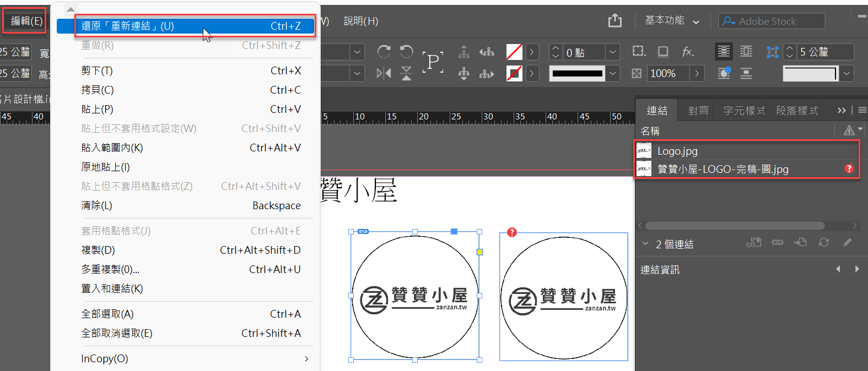Open the fx effects menu icon
868x371 pixels.
click(688, 51)
